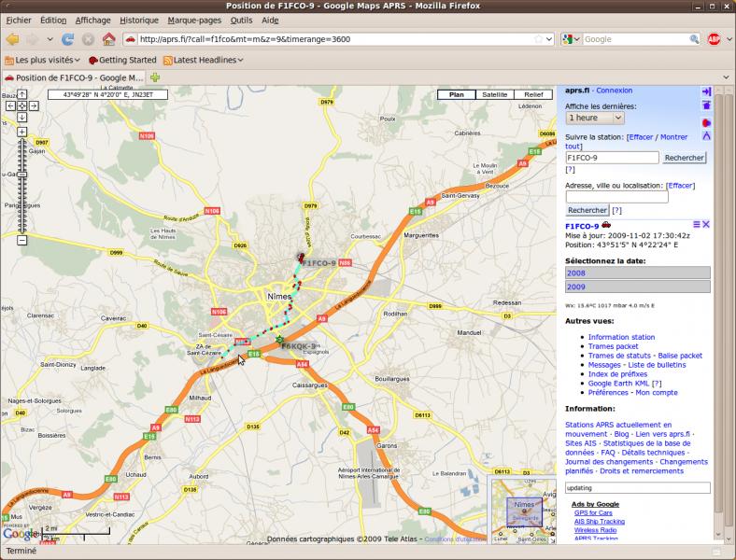The image size is (736, 560).
Task: Open the F1FCO-9 station menu lines icon
Action: pyautogui.click(x=697, y=225)
